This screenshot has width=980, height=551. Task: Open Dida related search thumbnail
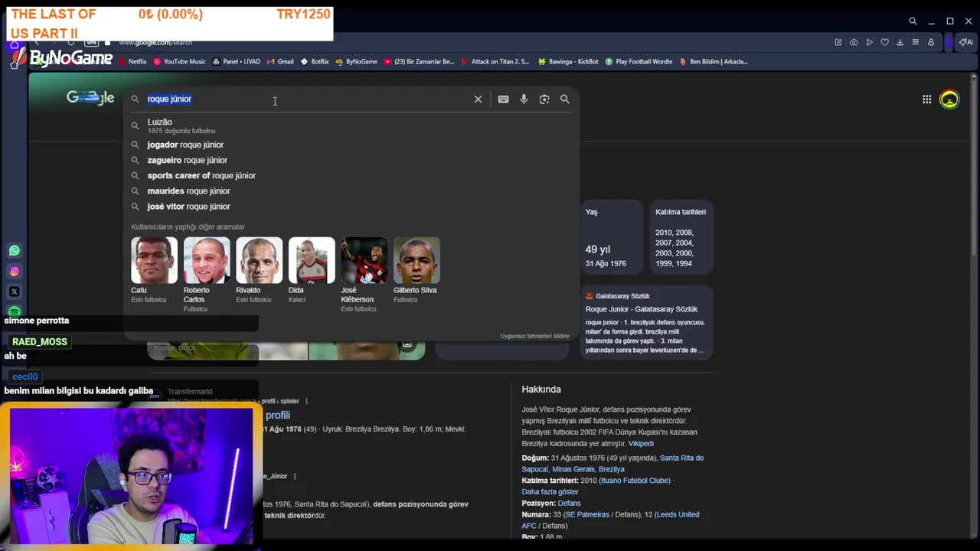point(312,261)
